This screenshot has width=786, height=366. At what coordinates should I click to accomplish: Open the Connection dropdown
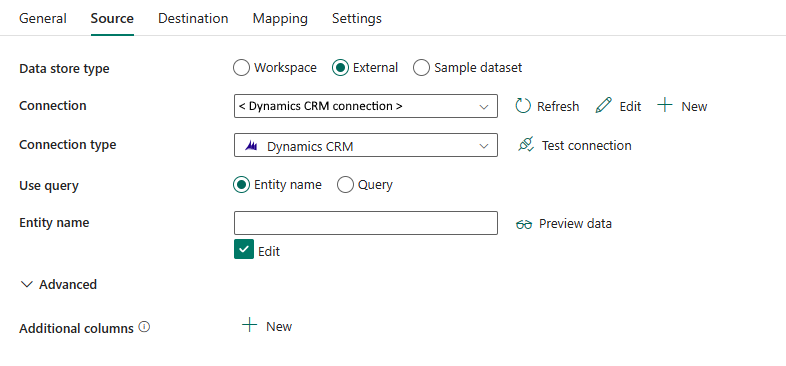click(x=366, y=106)
